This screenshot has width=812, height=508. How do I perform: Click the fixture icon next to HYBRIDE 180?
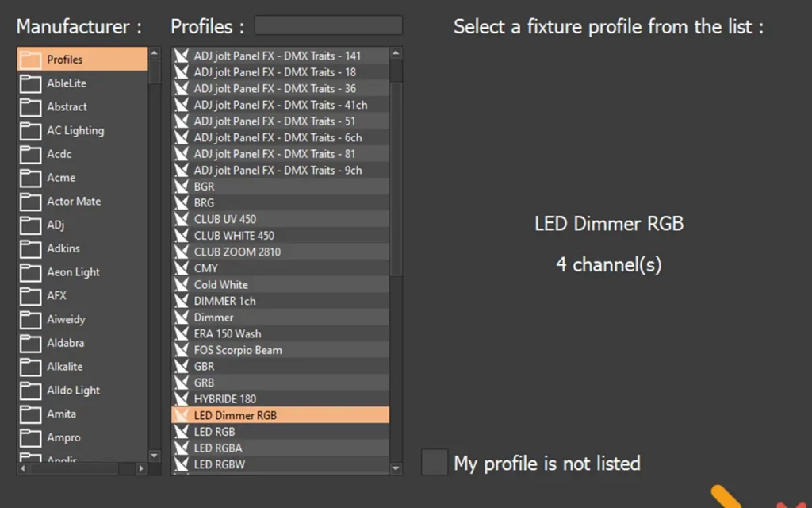(182, 399)
